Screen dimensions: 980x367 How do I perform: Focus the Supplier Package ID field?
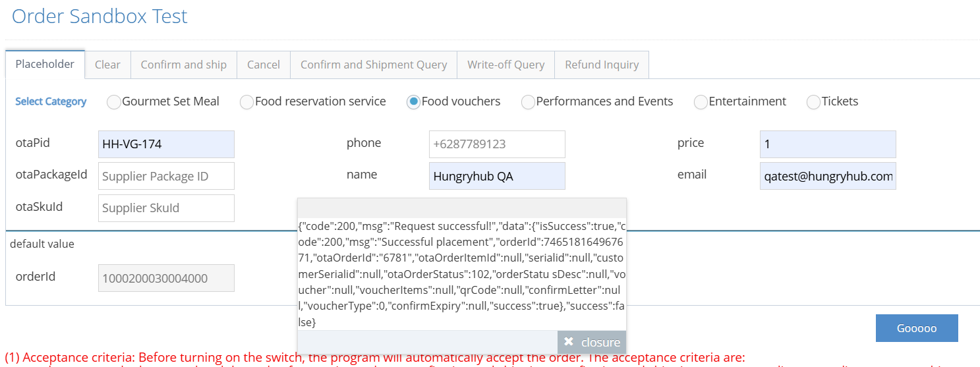166,176
